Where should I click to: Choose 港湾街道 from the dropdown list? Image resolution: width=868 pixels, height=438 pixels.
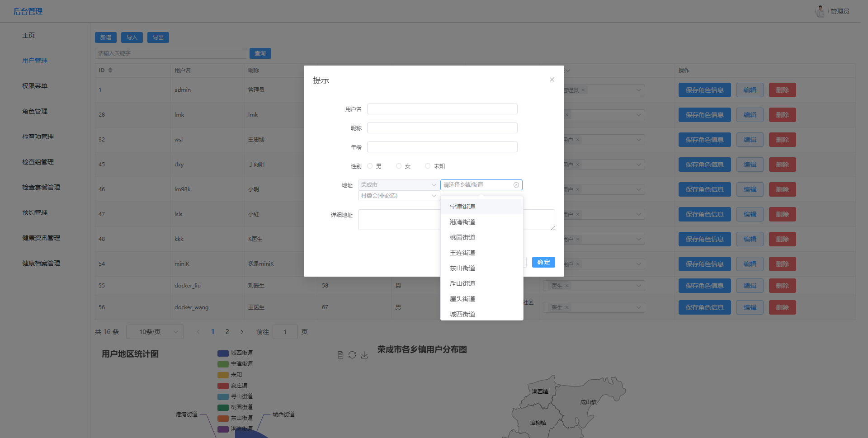pyautogui.click(x=462, y=222)
